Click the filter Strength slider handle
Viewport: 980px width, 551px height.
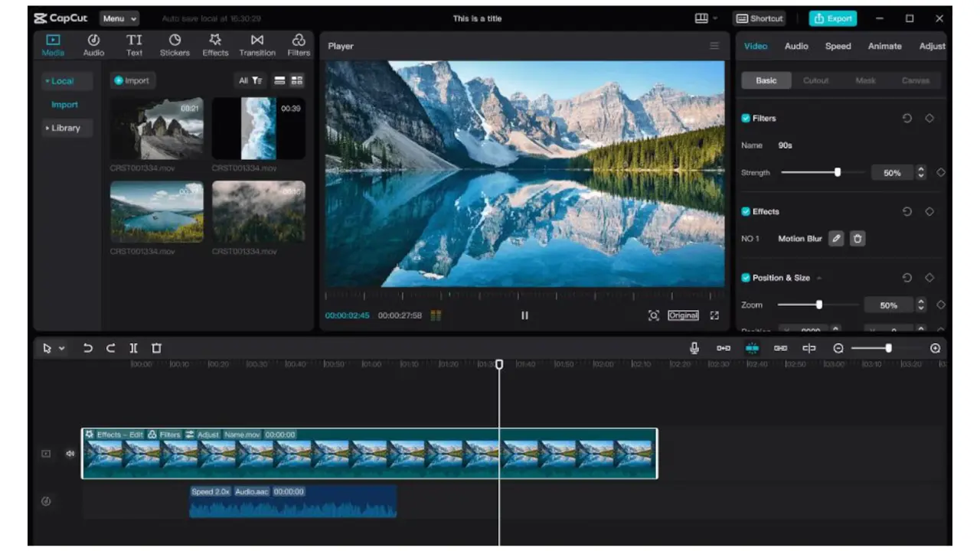(x=838, y=172)
